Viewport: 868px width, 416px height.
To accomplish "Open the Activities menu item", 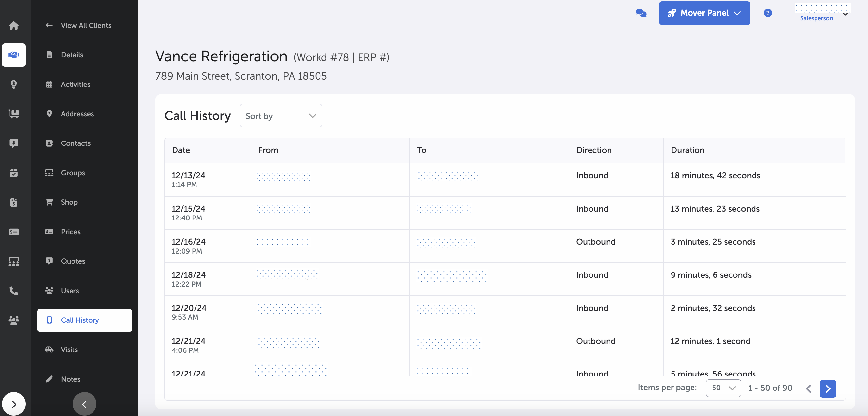I will coord(75,84).
